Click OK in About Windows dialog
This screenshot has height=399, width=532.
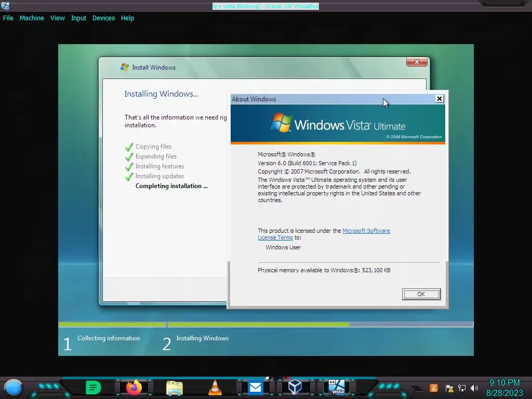pyautogui.click(x=421, y=294)
